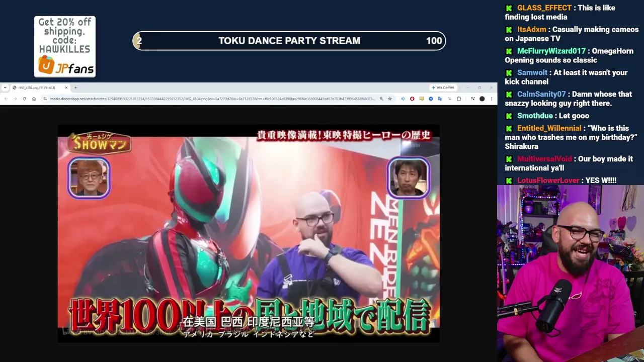Click Kick badge next to LotusFlowerLover
Viewport: 644px width, 362px height.
click(x=509, y=180)
